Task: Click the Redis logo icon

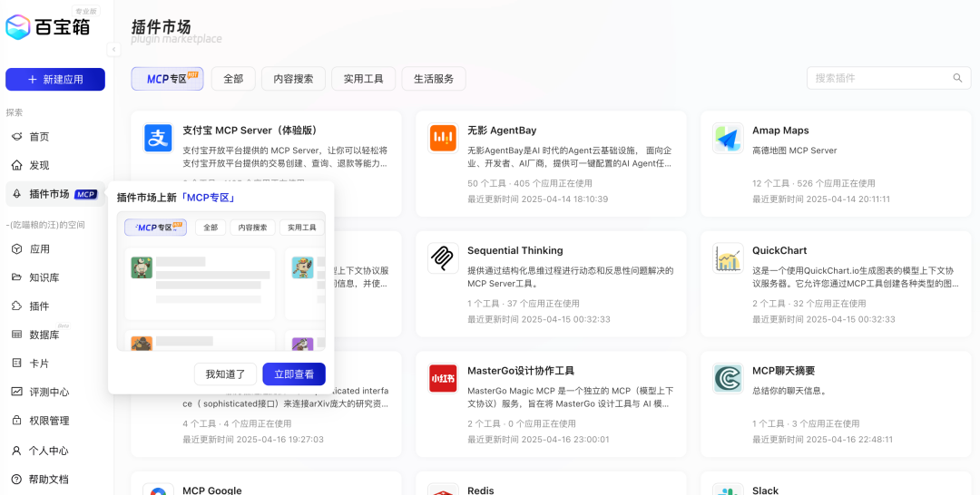Action: pos(443,490)
